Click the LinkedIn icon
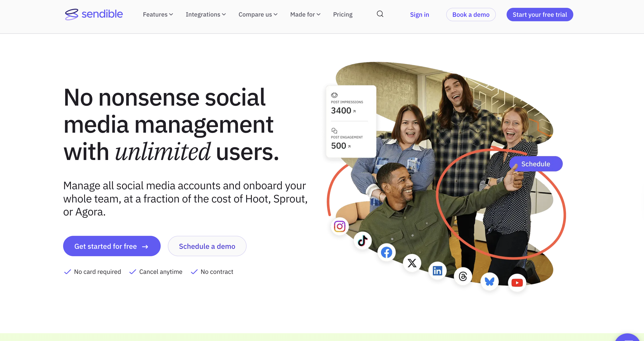The height and width of the screenshot is (341, 644). point(437,271)
